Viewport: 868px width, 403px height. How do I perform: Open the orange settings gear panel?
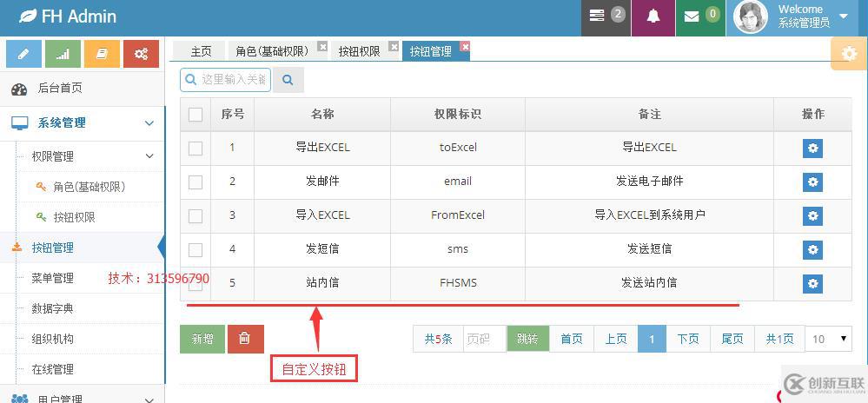(849, 54)
